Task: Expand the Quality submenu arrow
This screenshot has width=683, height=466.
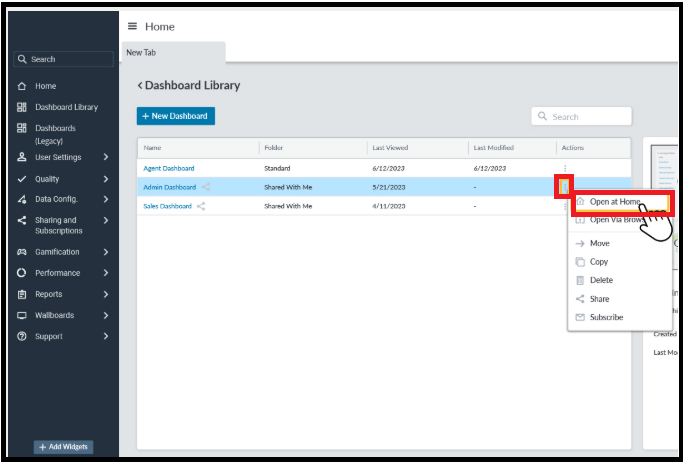Action: tap(106, 179)
